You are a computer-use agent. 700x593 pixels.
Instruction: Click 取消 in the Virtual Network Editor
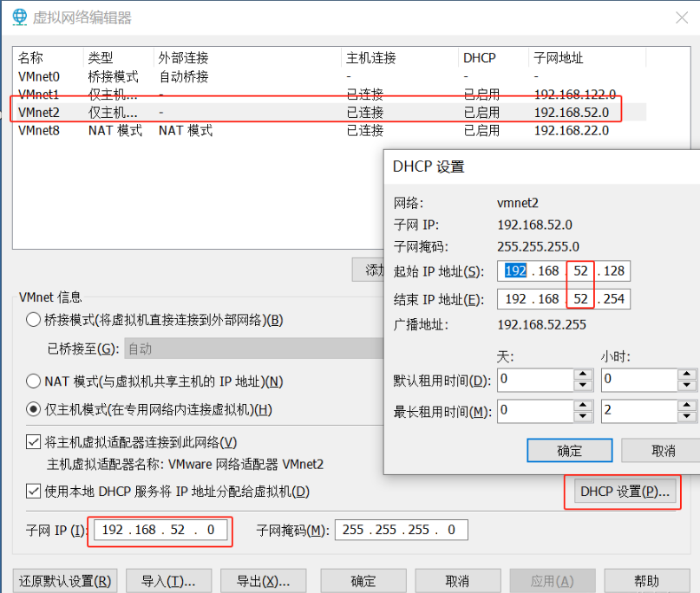point(458,581)
